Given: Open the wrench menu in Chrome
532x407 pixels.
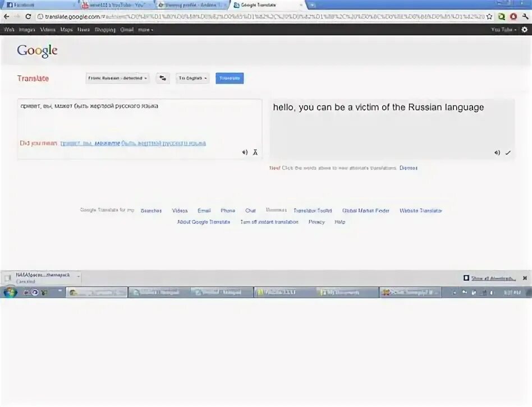Looking at the screenshot, I should (525, 17).
